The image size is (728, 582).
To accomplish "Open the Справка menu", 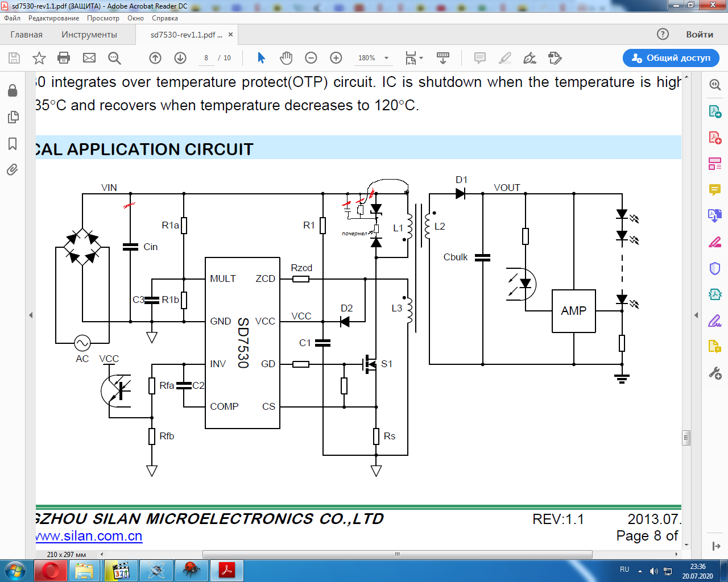I will [165, 18].
